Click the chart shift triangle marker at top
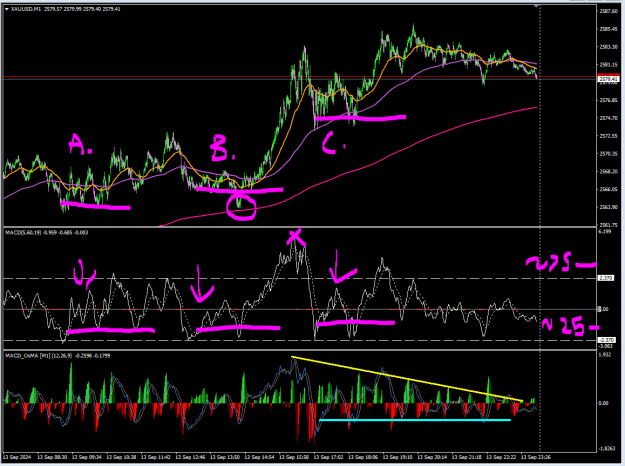 click(536, 6)
